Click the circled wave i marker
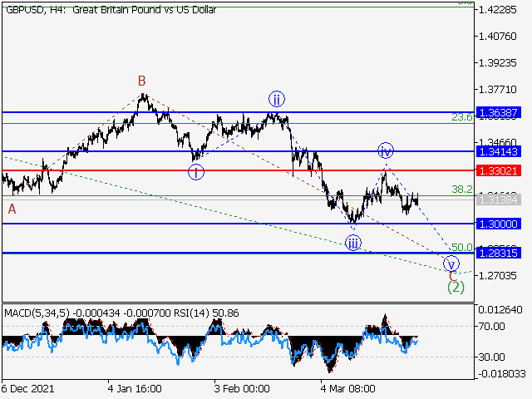The image size is (532, 399). click(x=196, y=172)
